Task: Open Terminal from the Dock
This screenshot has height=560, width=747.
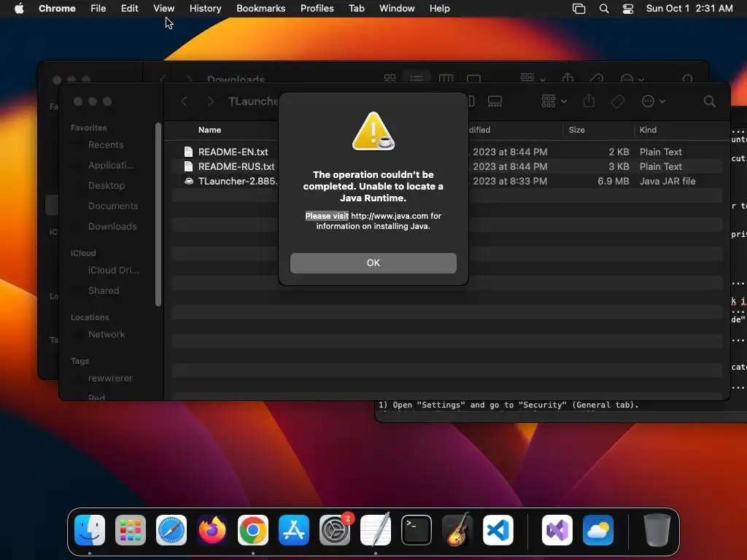Action: click(417, 530)
